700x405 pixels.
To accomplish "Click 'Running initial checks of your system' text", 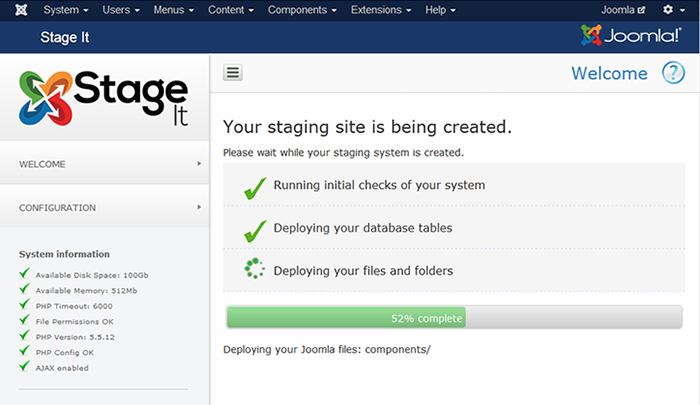I will coord(379,185).
